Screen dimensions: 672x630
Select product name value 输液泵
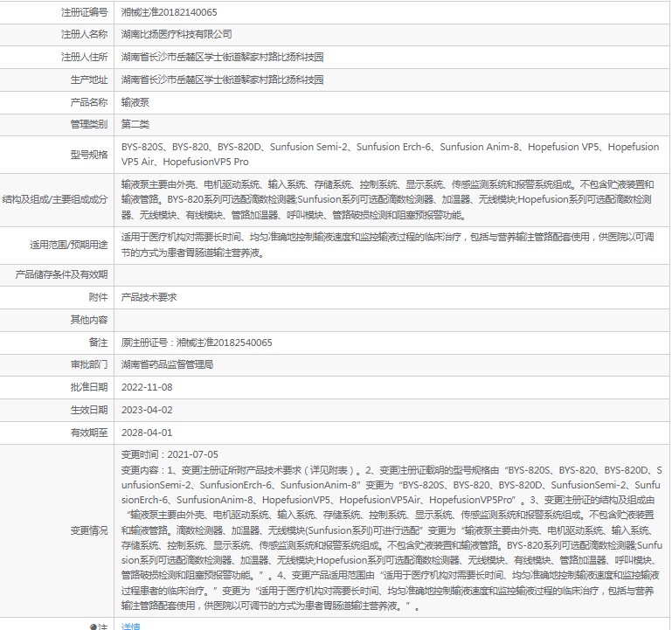(135, 102)
